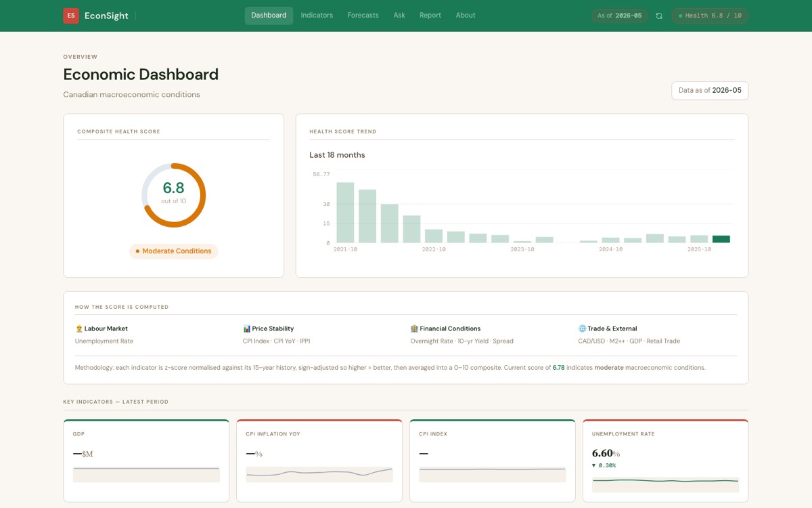Click 'Canadian macroeconomic conditions' subtitle

pyautogui.click(x=131, y=95)
